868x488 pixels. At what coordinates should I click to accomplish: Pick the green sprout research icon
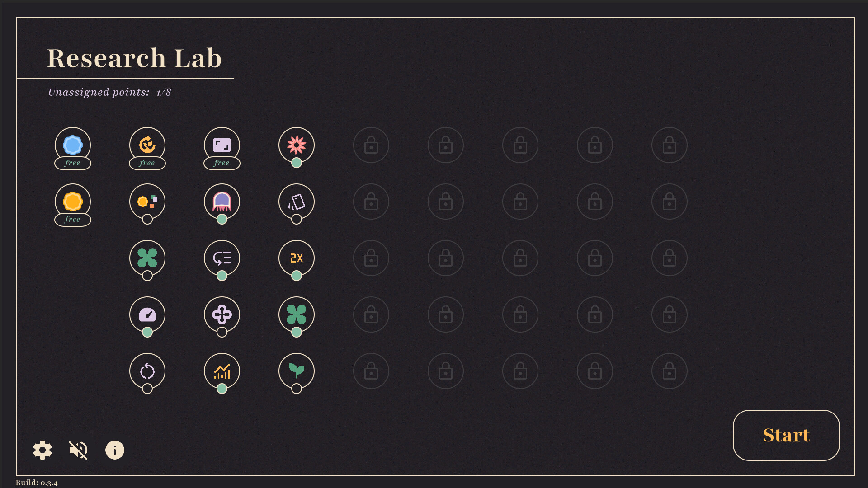point(297,371)
